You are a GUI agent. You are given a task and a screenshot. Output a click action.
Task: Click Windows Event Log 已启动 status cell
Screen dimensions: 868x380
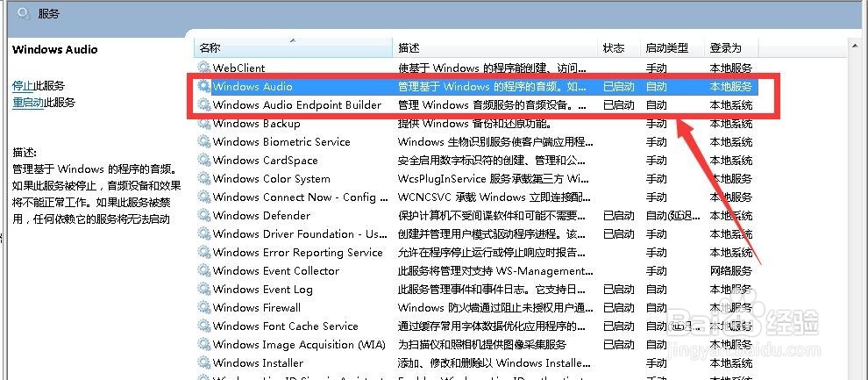[618, 289]
